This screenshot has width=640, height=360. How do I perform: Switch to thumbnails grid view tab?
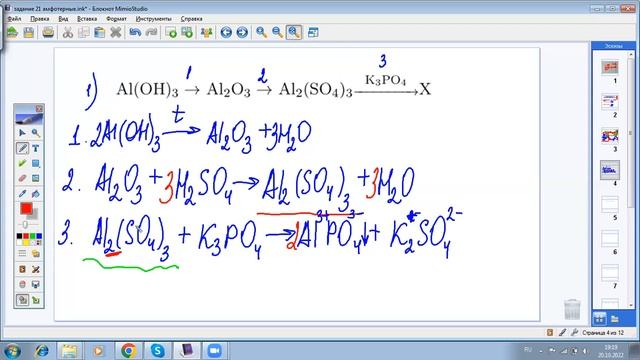pyautogui.click(x=599, y=318)
